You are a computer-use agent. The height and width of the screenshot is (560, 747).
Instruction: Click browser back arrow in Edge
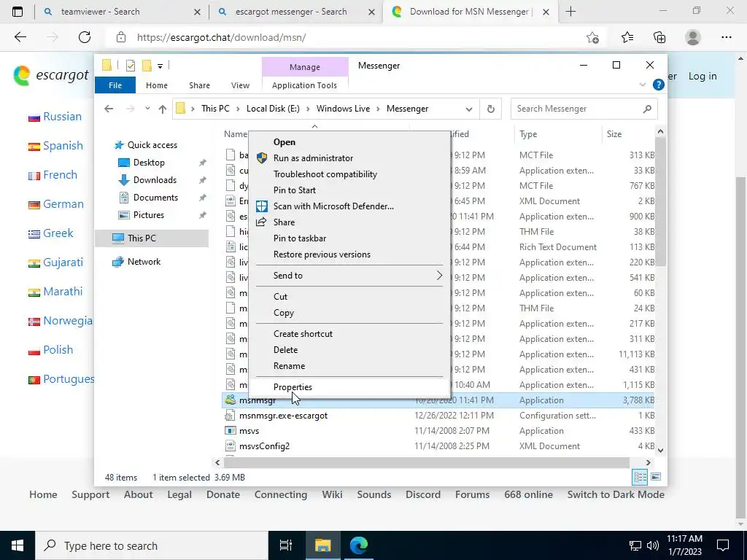[x=20, y=37]
